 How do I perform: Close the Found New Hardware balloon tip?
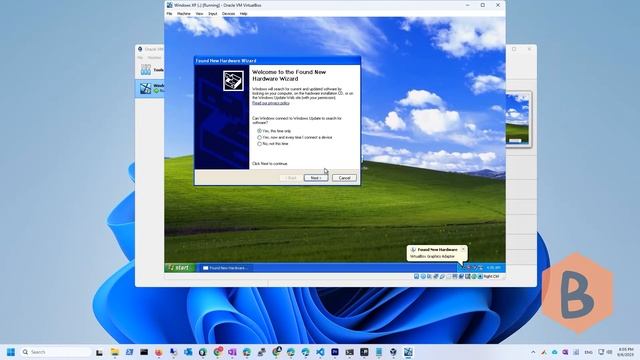pos(463,249)
